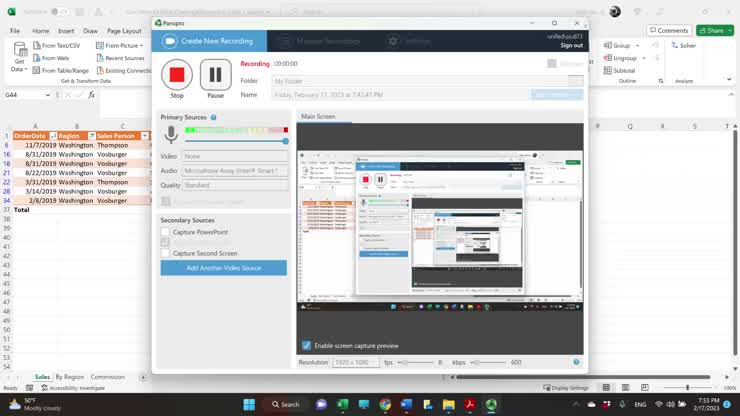Click the Sign out link
Viewport: 740px width, 416px height.
[571, 45]
